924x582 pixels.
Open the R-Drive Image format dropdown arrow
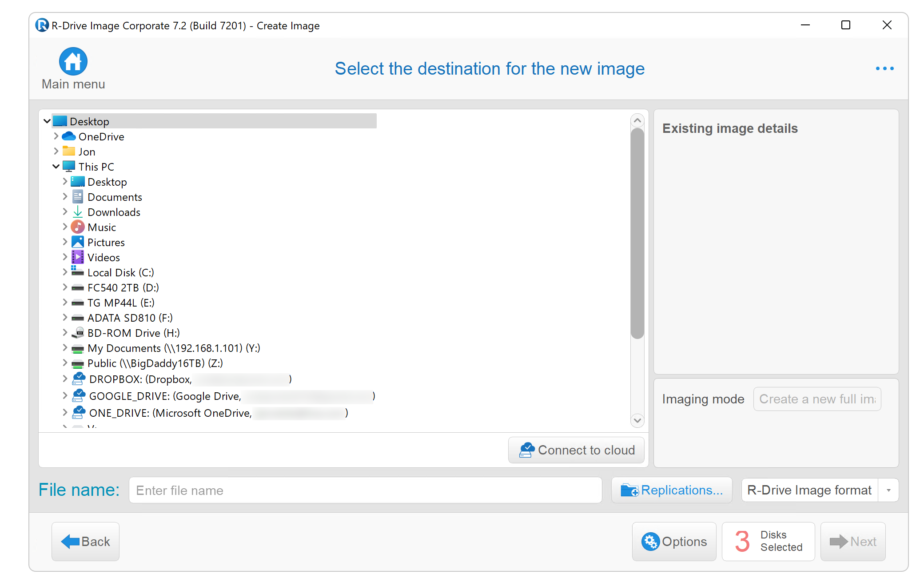click(x=888, y=490)
